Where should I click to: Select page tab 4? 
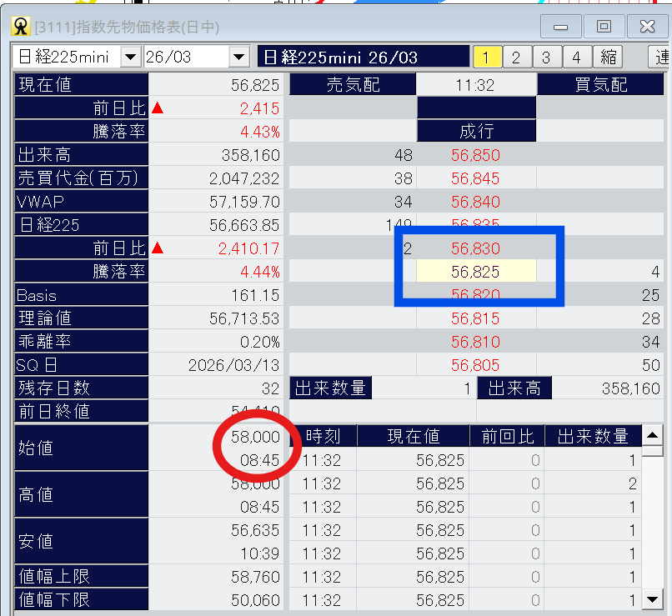click(x=577, y=57)
